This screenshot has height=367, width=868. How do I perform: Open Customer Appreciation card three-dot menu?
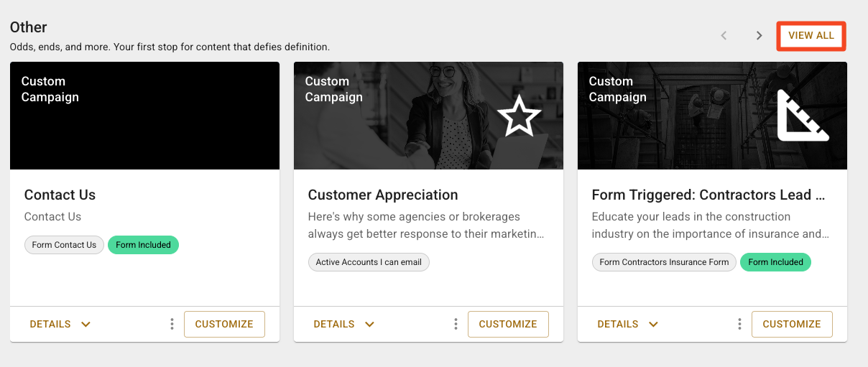click(456, 324)
